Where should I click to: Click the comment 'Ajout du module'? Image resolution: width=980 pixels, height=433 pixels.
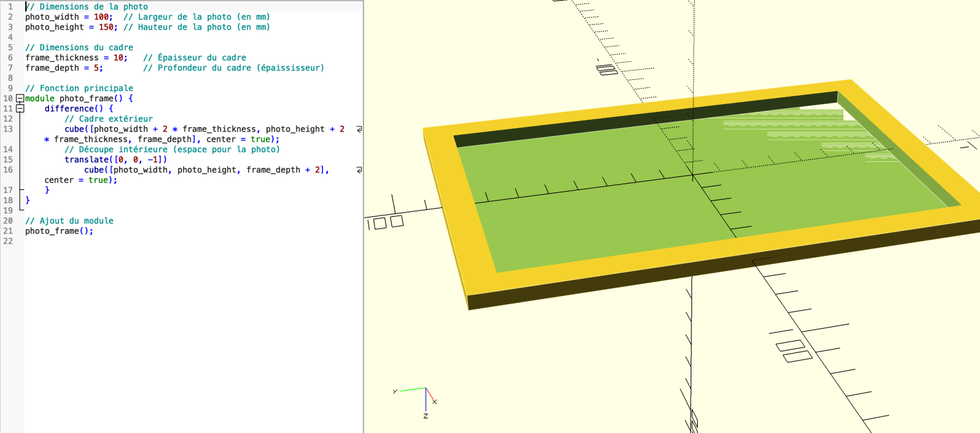pyautogui.click(x=69, y=221)
